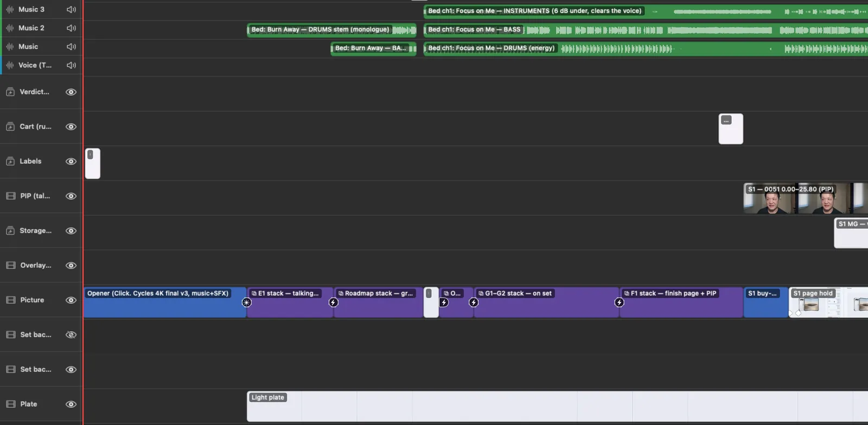Select the S1 buy-... clip
This screenshot has width=868, height=425.
[765, 302]
